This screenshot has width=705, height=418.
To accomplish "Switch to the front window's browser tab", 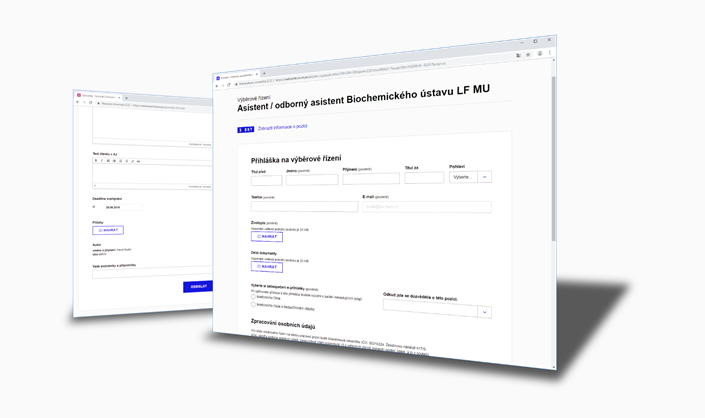I will click(x=235, y=76).
